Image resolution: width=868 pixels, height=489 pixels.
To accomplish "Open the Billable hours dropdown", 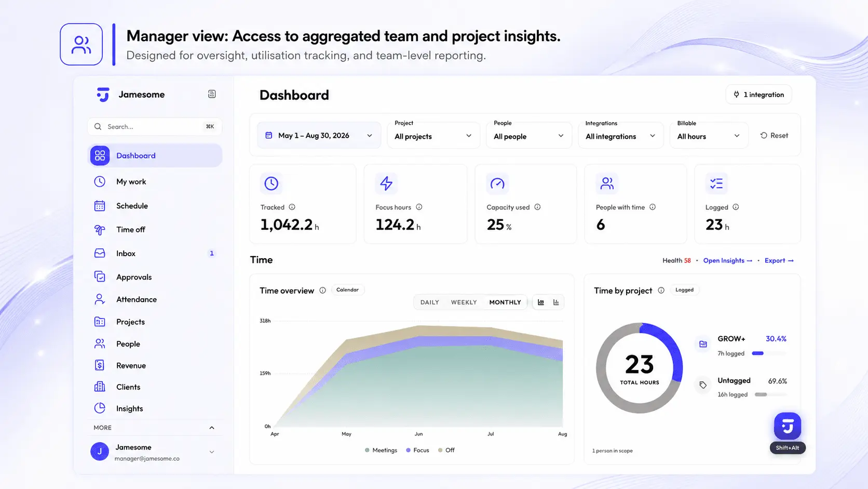I will 709,136.
